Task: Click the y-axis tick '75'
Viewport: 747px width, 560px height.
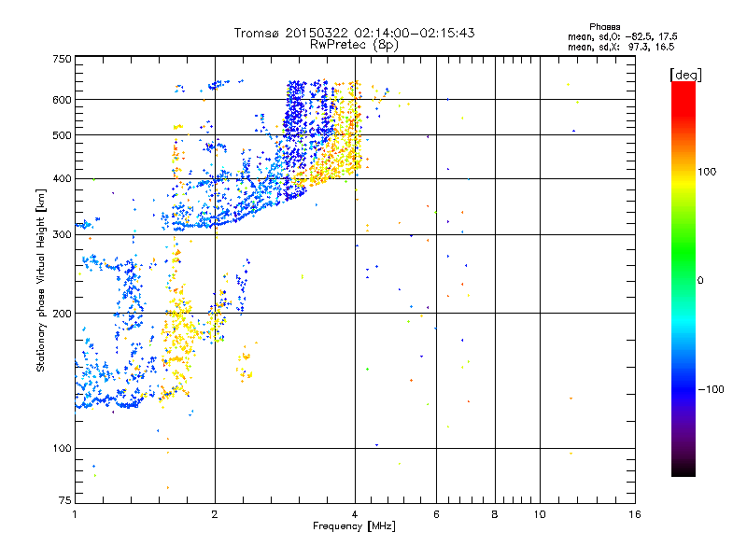Action: 65,500
